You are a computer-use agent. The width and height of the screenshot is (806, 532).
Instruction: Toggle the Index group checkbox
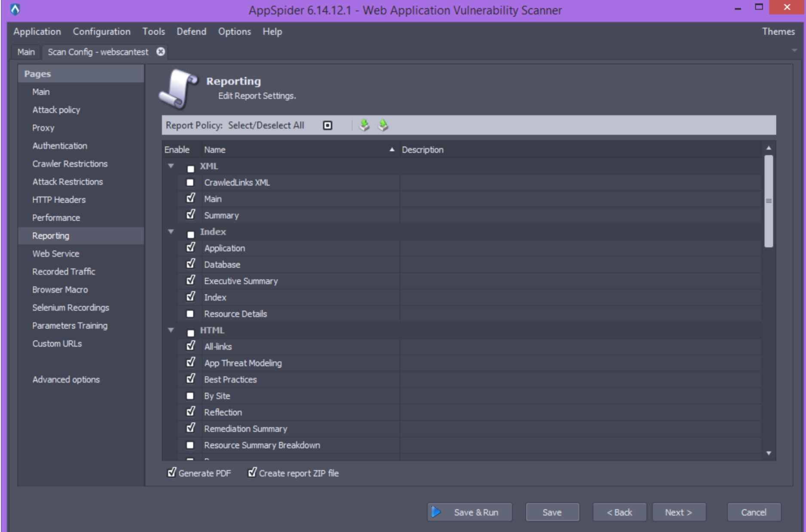[x=191, y=235]
